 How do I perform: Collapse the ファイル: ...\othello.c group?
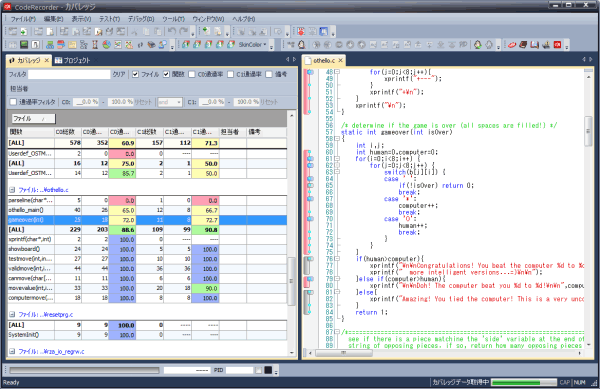(x=12, y=190)
